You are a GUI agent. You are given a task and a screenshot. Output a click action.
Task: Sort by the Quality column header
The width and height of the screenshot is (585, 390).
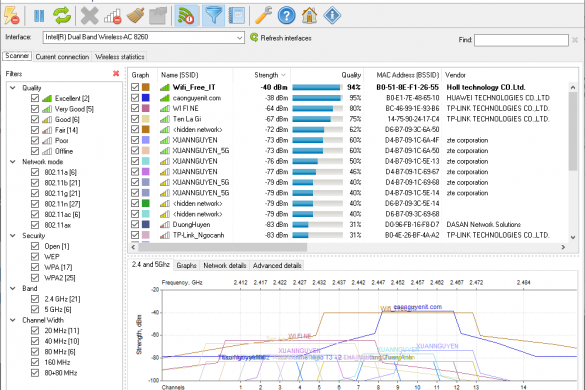point(327,75)
